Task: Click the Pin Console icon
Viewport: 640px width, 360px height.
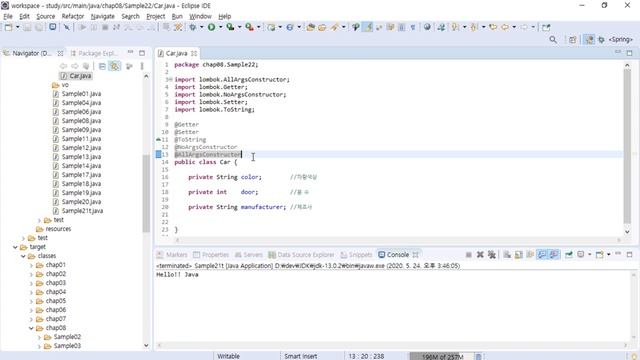Action: pos(569,255)
